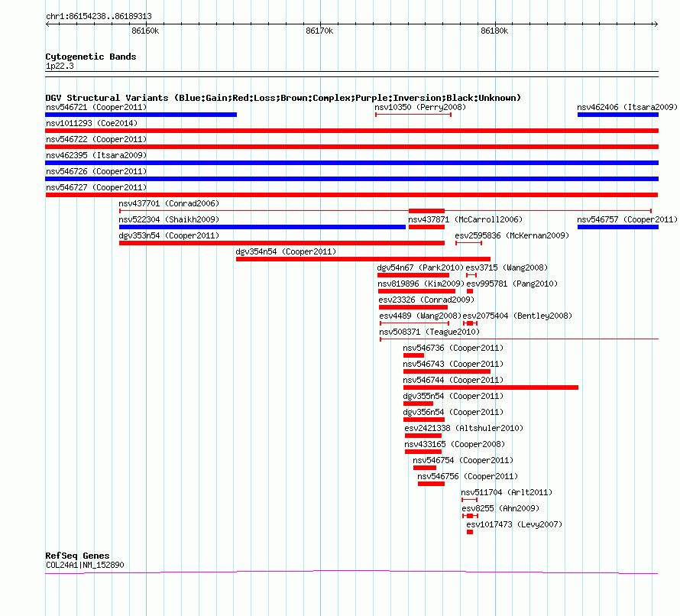
Task: Click the esv3715 (Wang2008) label
Action: tap(507, 267)
